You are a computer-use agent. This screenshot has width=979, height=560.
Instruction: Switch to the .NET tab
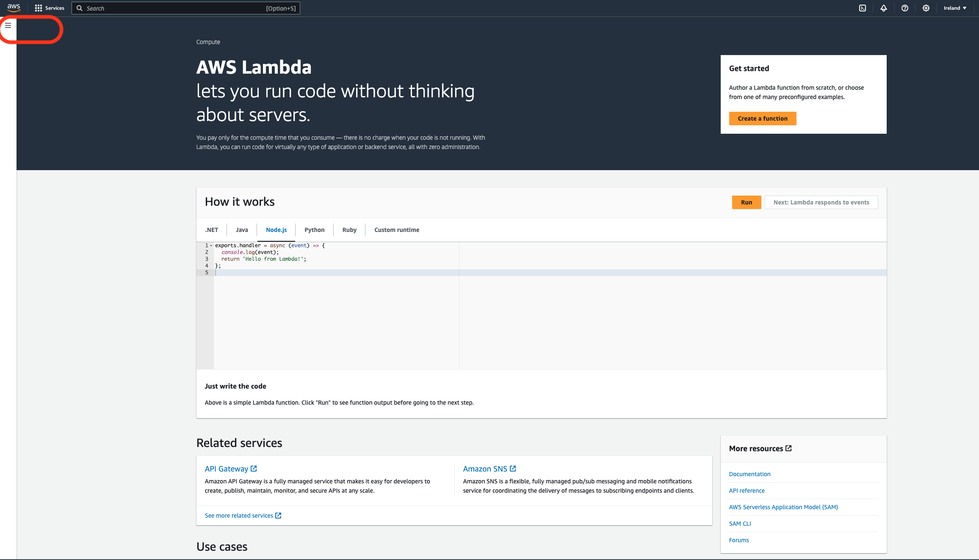click(x=212, y=230)
